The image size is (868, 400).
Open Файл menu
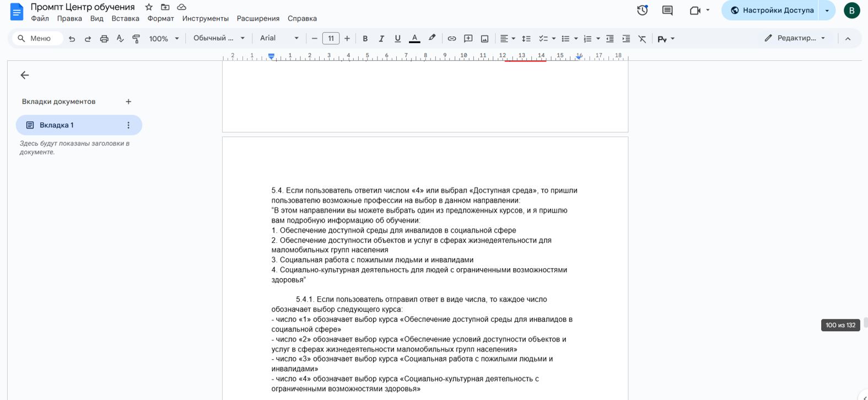tap(40, 18)
